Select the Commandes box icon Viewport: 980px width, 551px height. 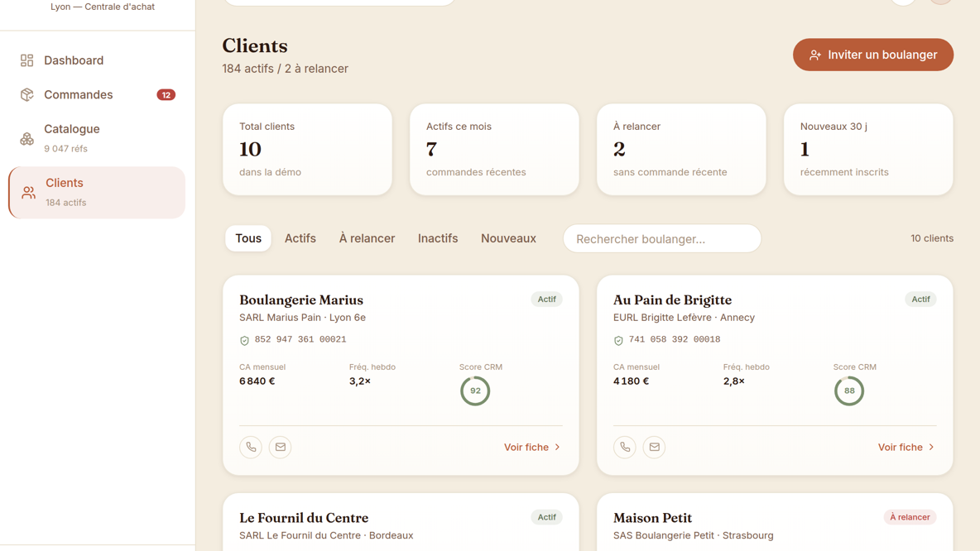click(x=26, y=94)
